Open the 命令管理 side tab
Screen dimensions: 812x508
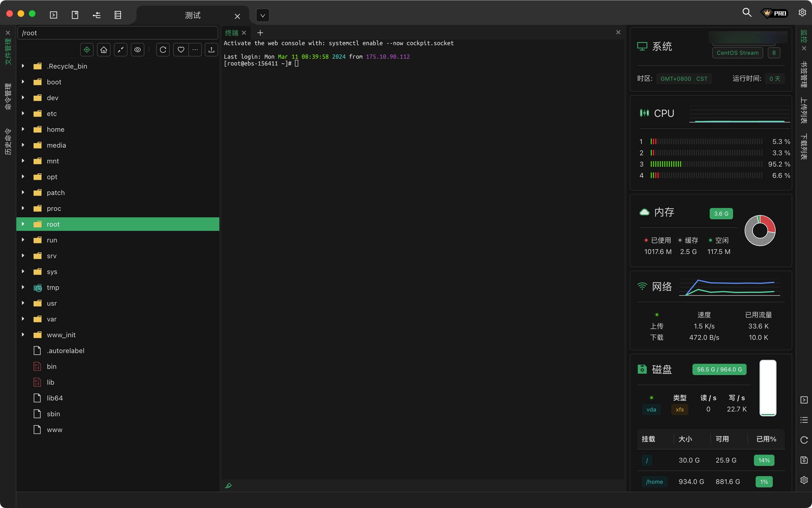[8, 97]
